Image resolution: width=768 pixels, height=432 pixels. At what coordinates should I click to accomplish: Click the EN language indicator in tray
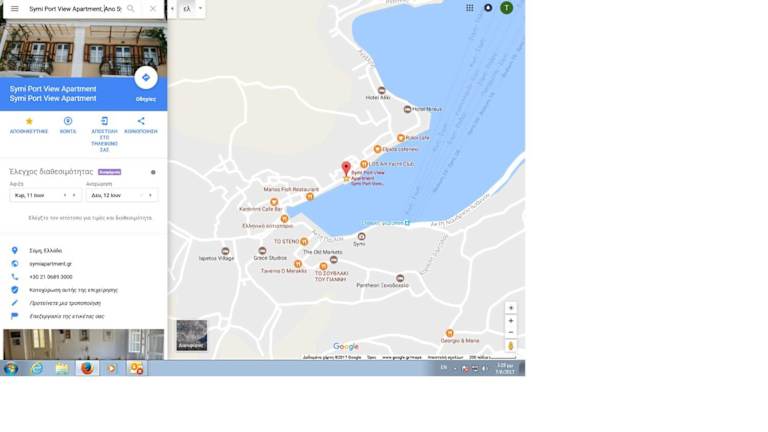(x=444, y=367)
